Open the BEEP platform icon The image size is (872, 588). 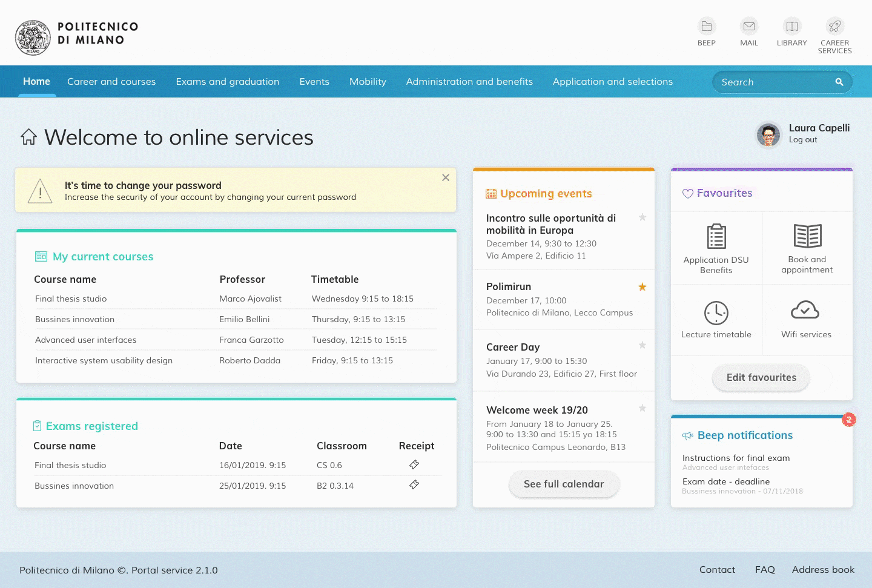(706, 27)
